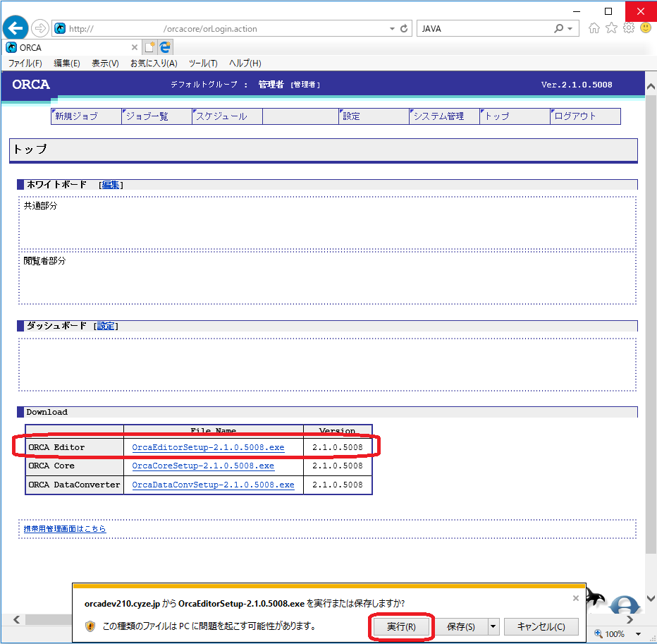Click the smiley feedback icon
This screenshot has width=657, height=644.
646,28
